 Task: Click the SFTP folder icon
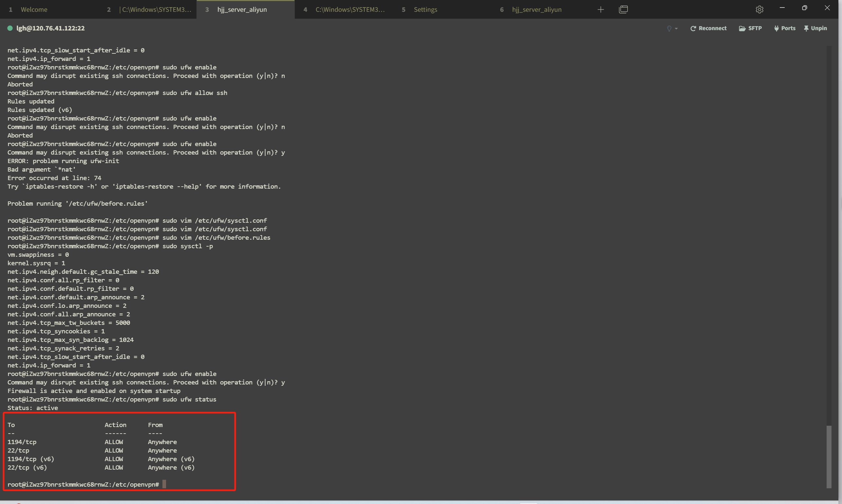742,28
